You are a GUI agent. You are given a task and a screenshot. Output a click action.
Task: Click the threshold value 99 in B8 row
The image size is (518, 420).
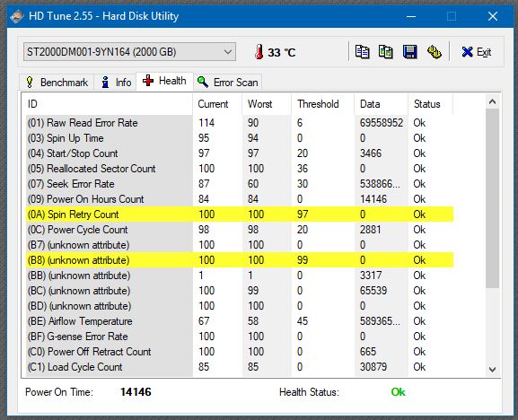click(x=303, y=260)
